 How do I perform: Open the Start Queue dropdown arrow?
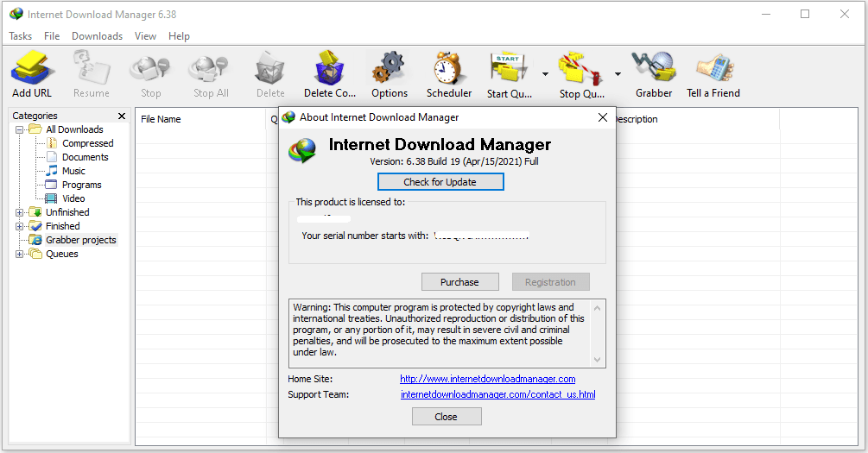coord(545,74)
